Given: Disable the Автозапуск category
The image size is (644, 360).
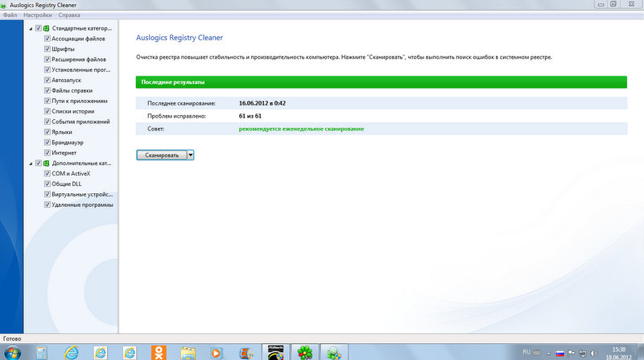Looking at the screenshot, I should [x=47, y=81].
